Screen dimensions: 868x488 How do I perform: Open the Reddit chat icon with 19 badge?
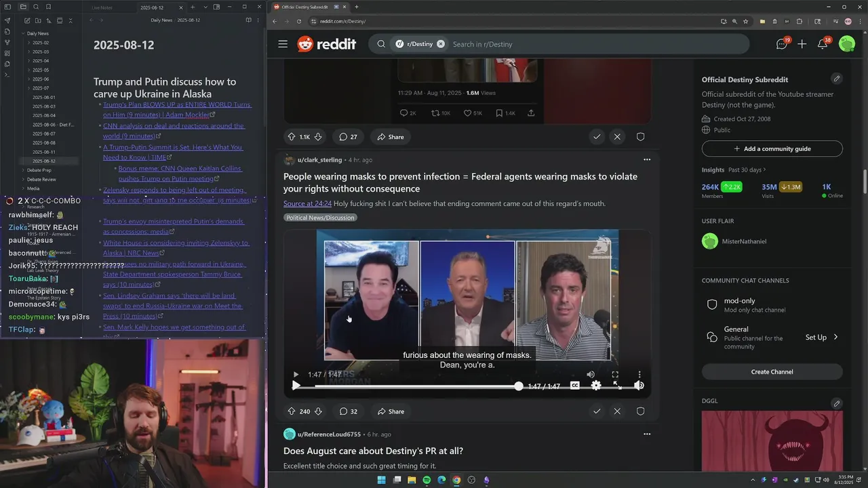pyautogui.click(x=782, y=43)
